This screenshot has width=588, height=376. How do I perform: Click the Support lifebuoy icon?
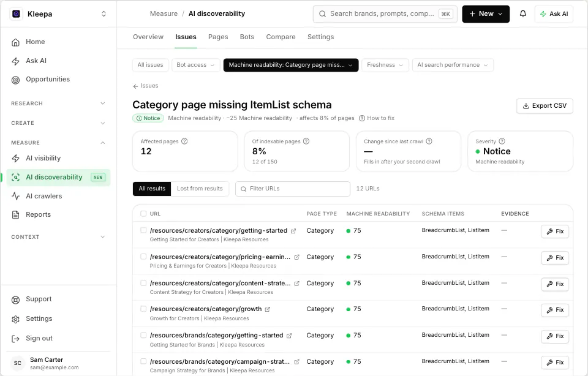(x=15, y=299)
